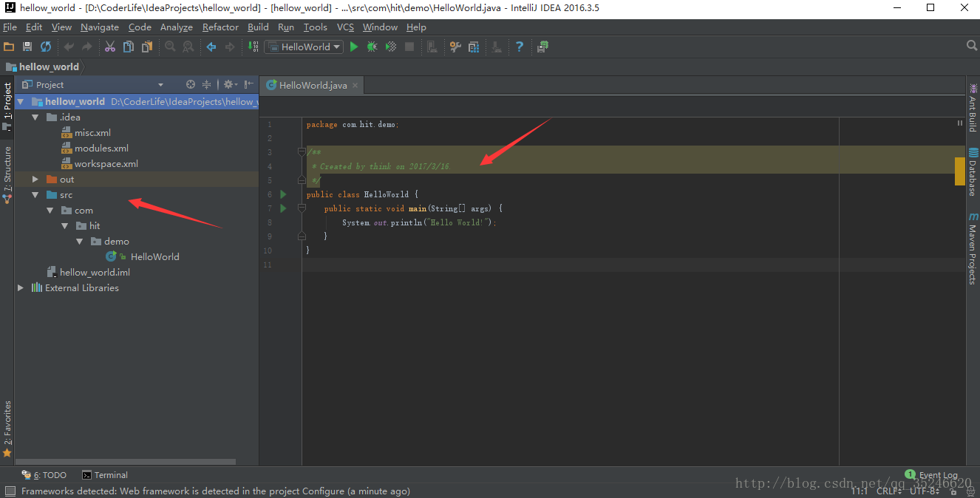Click the Help question mark icon
This screenshot has height=498, width=980.
pos(520,47)
